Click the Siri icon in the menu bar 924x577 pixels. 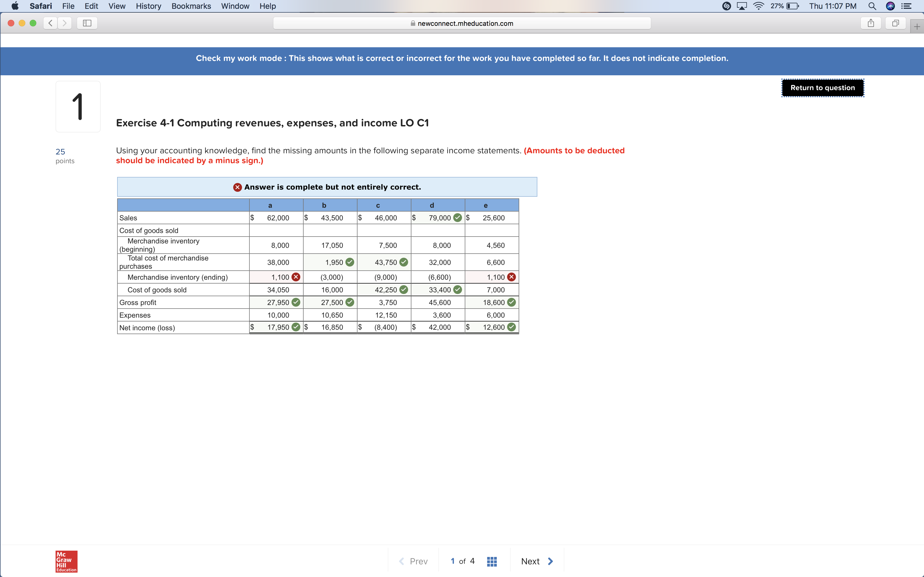click(890, 6)
